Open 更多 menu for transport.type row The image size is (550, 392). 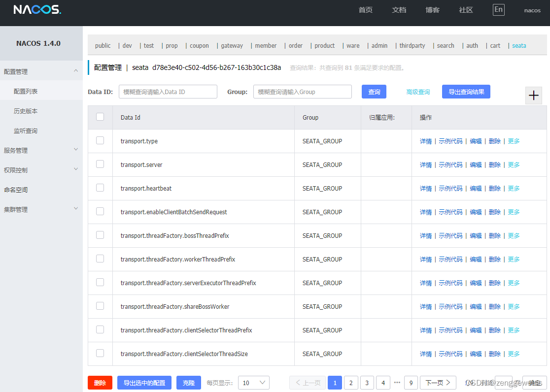pyautogui.click(x=514, y=141)
